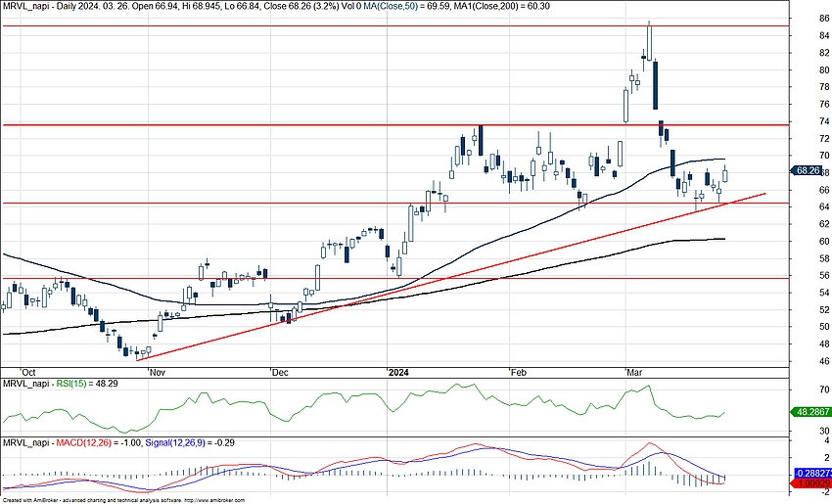This screenshot has width=832, height=504.
Task: Click the 68.26 current price tag
Action: (808, 169)
